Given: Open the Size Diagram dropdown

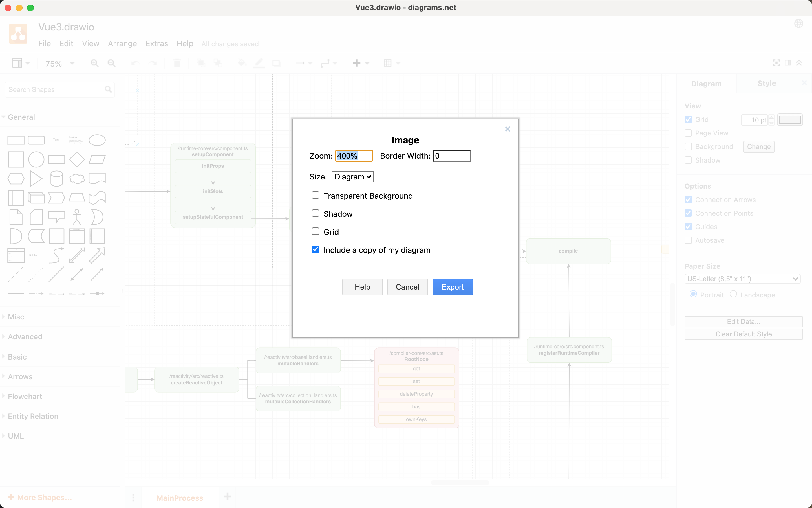Looking at the screenshot, I should click(353, 177).
